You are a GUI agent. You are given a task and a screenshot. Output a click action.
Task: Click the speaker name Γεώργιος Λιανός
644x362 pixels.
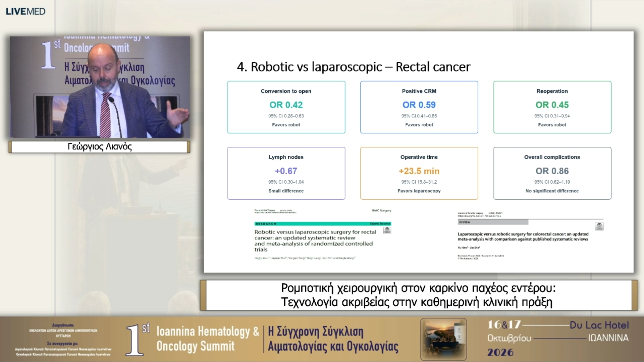[100, 147]
